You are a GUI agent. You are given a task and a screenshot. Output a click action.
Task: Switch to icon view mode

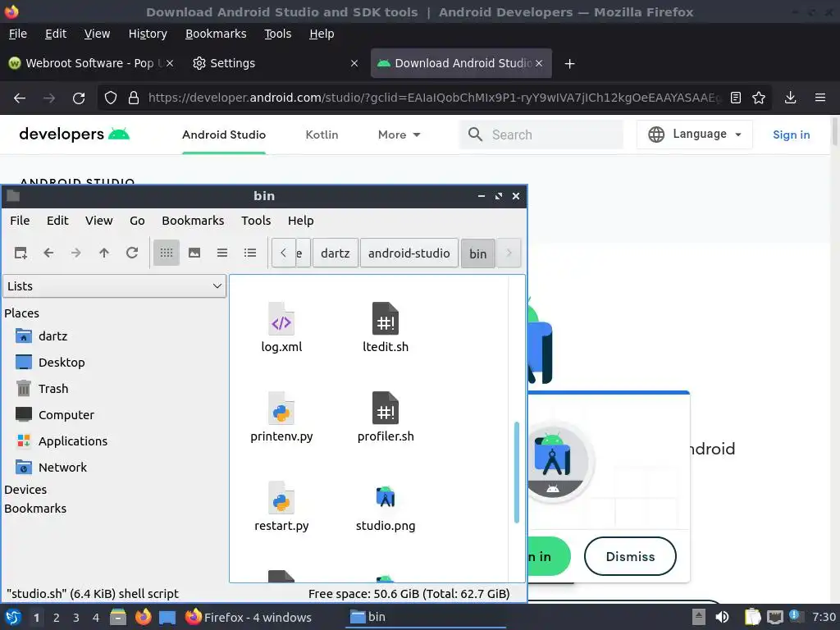coord(166,253)
